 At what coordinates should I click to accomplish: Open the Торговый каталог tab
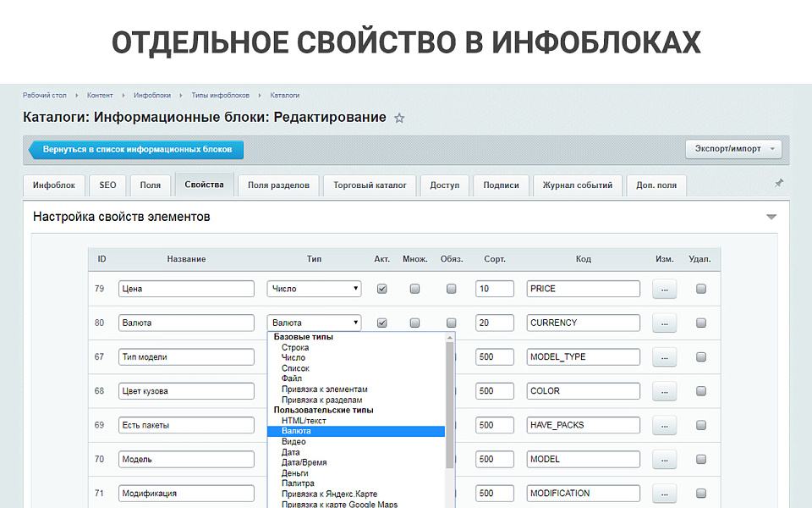click(369, 185)
